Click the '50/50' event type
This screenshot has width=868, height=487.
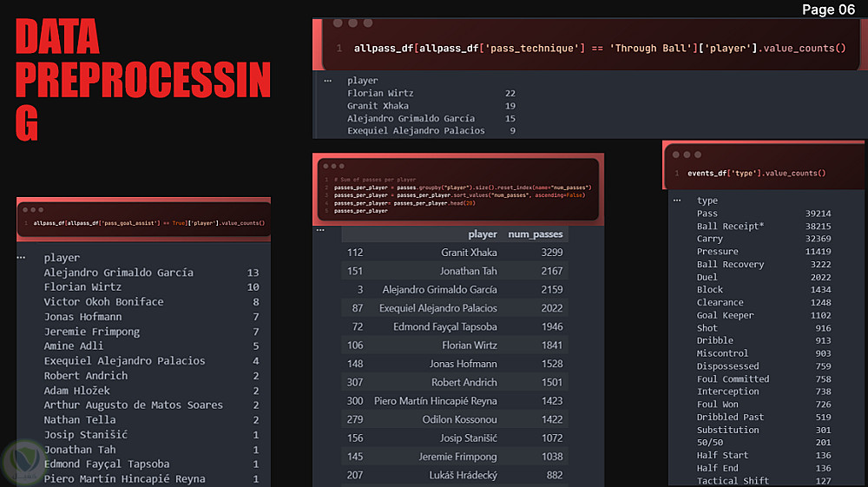click(x=710, y=443)
